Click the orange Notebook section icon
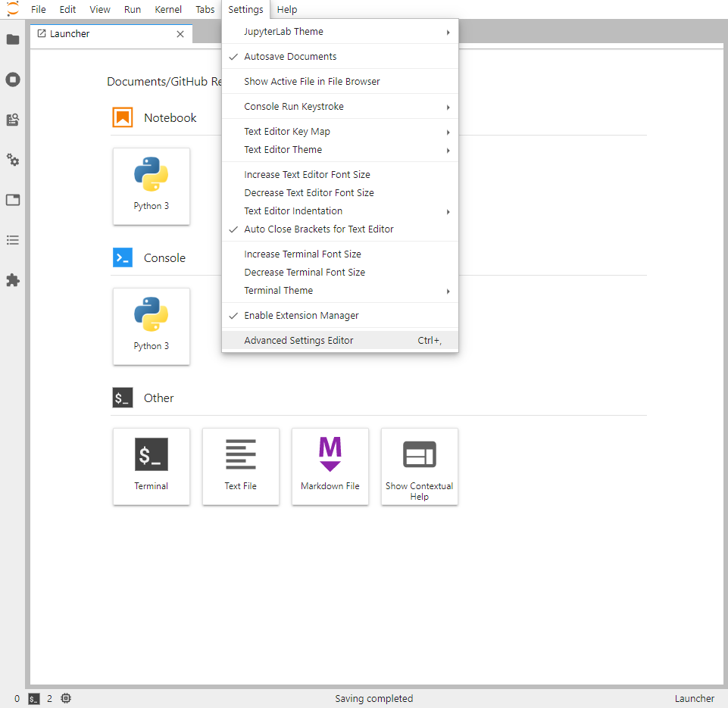The image size is (728, 708). point(123,117)
